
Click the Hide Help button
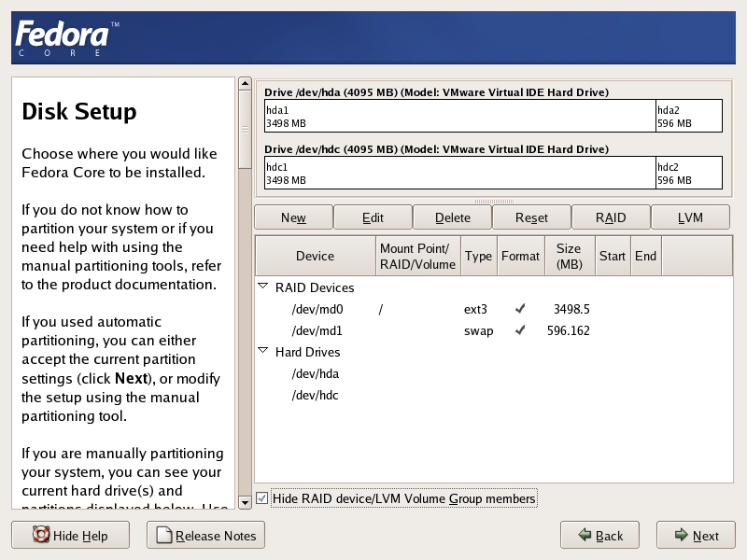71,535
